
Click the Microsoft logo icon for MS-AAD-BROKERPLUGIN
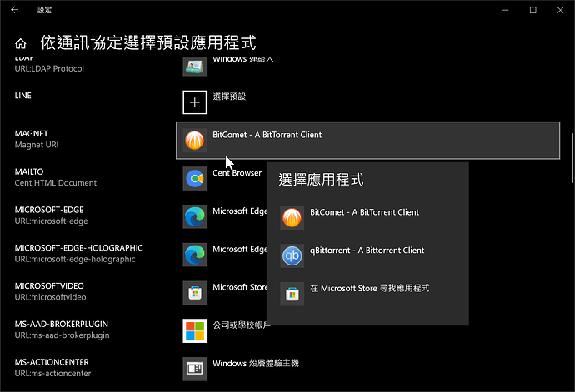point(195,330)
